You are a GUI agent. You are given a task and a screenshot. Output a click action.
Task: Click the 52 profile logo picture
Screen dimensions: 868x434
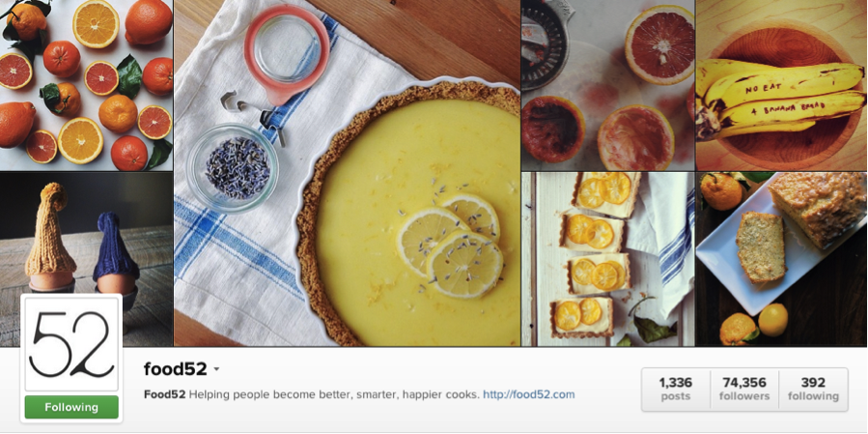pos(71,344)
